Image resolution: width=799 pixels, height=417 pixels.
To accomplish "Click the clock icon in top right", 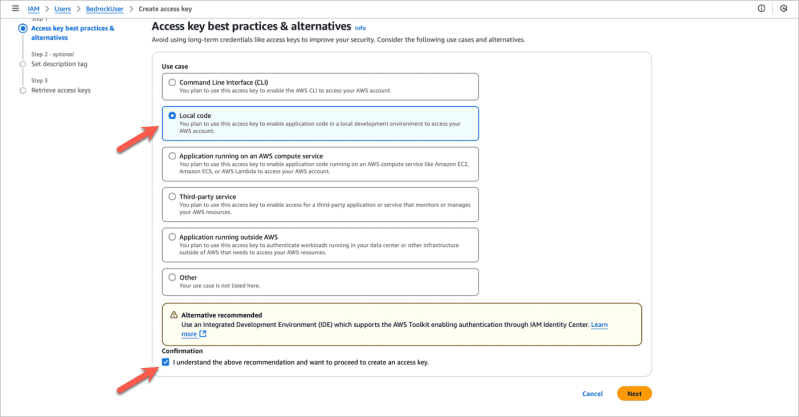I will 784,9.
